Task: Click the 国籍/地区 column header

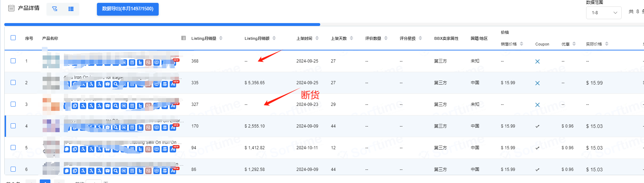Action: [479, 38]
